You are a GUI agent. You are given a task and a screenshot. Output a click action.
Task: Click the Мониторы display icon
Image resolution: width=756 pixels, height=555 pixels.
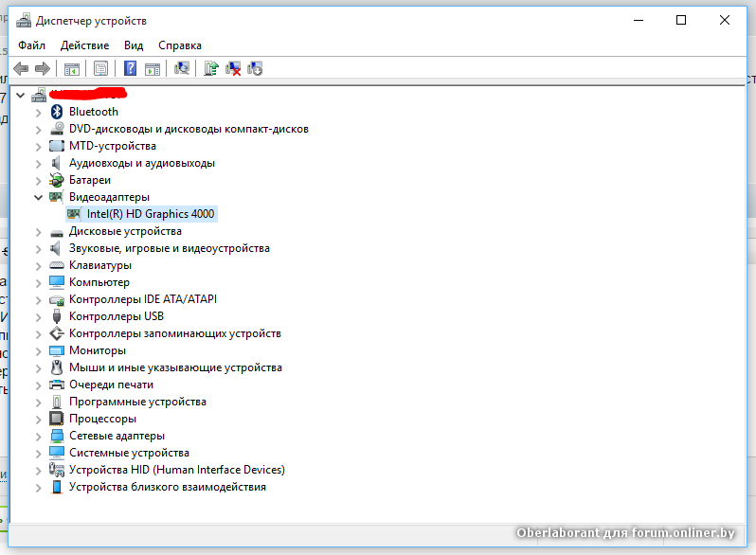point(57,350)
